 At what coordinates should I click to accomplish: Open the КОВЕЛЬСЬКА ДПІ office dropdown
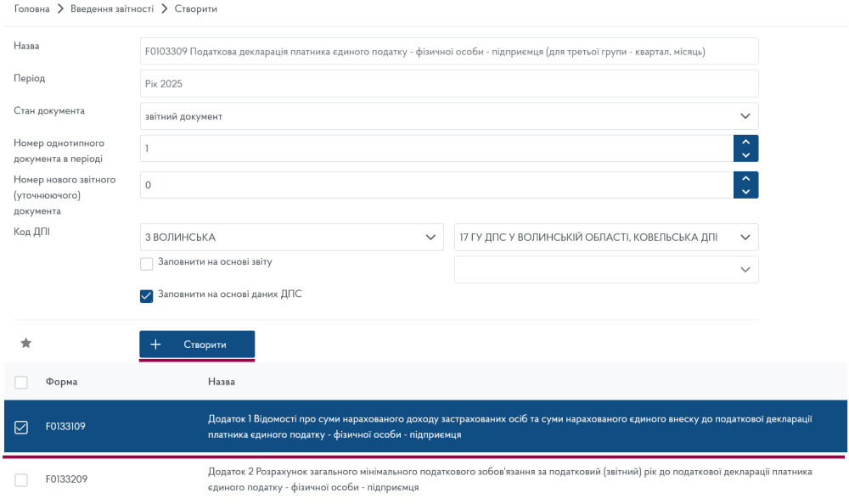[x=606, y=238]
